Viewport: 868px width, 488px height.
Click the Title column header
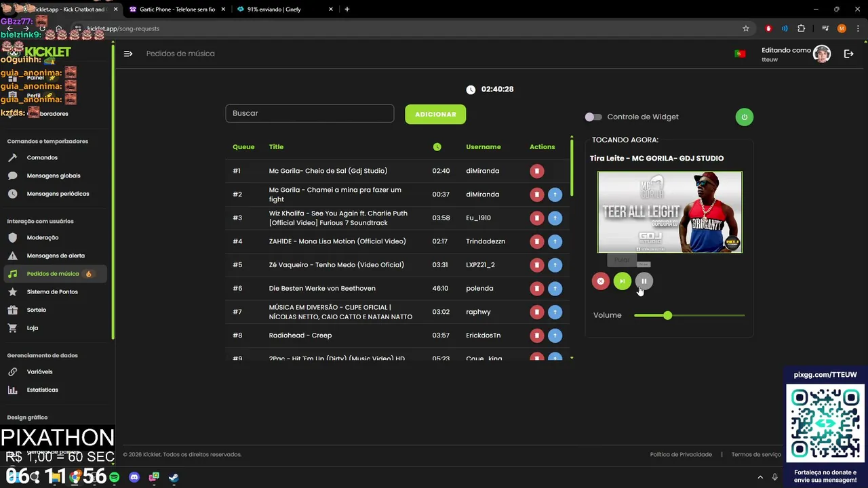pos(276,147)
